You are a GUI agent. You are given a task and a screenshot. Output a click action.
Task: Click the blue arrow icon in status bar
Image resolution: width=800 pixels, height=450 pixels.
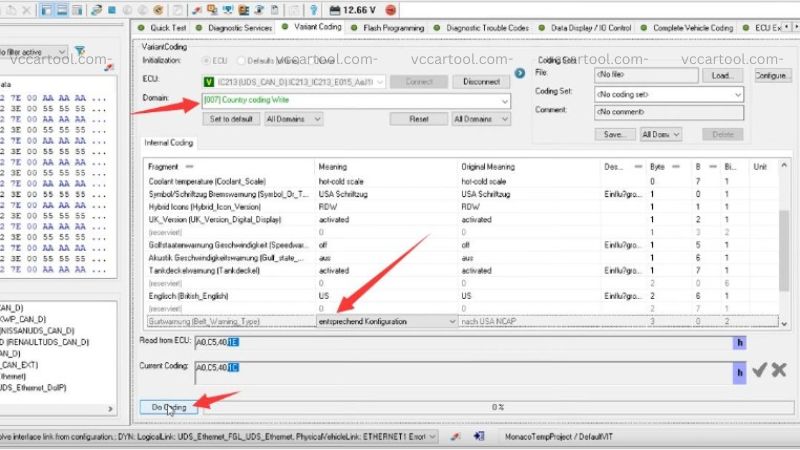click(479, 437)
